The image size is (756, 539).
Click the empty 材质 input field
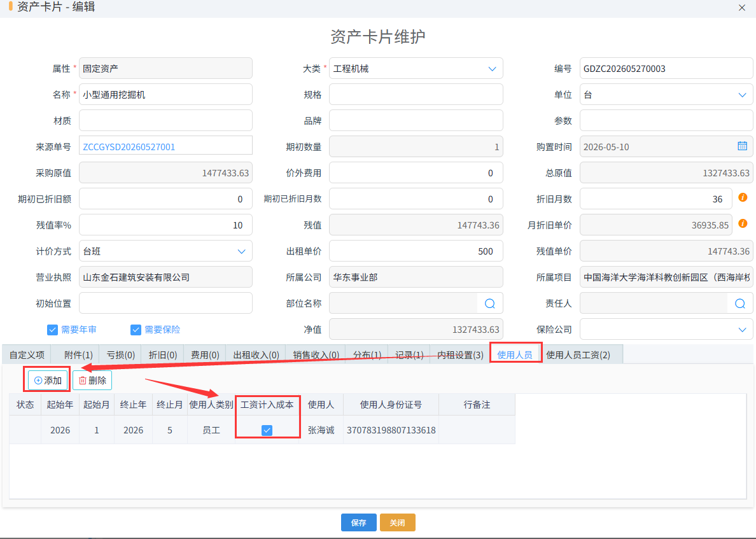click(x=165, y=120)
